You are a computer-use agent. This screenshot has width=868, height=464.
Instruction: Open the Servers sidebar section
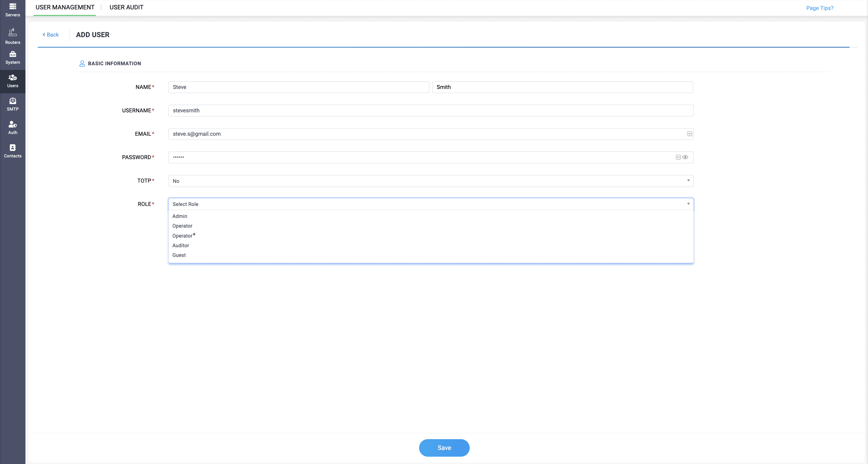(13, 10)
